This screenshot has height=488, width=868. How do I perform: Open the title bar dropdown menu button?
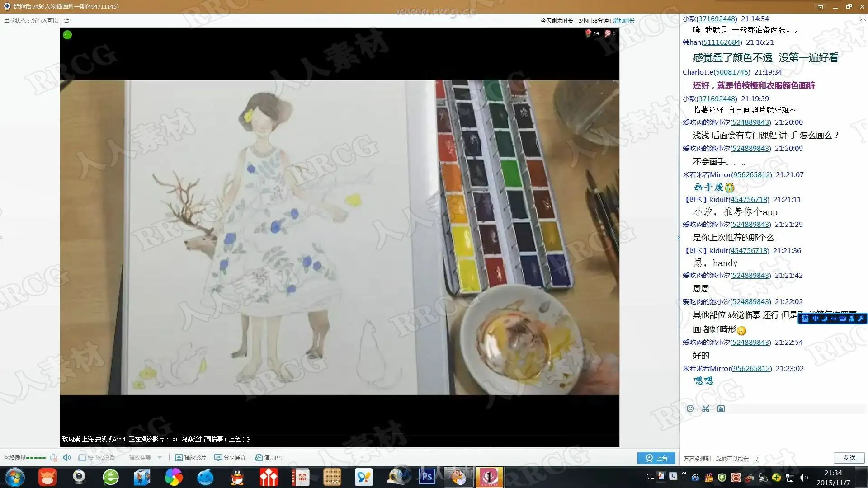coord(820,6)
